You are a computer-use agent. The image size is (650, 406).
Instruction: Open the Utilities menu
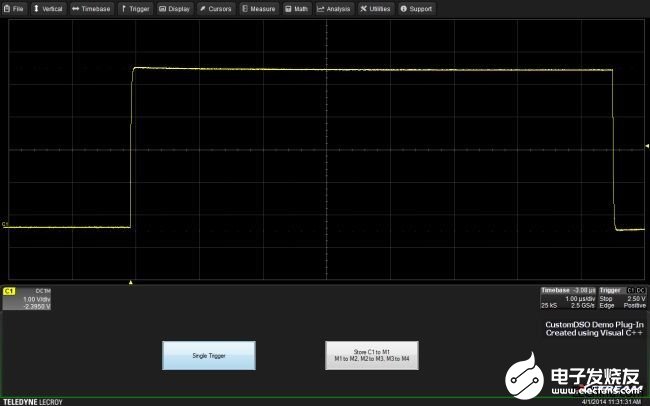(x=376, y=9)
